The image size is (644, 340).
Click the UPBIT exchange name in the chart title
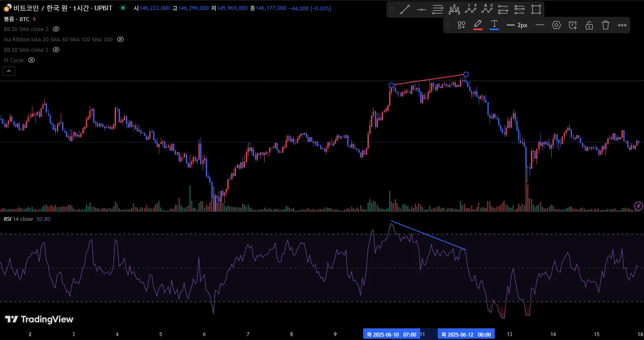[104, 8]
